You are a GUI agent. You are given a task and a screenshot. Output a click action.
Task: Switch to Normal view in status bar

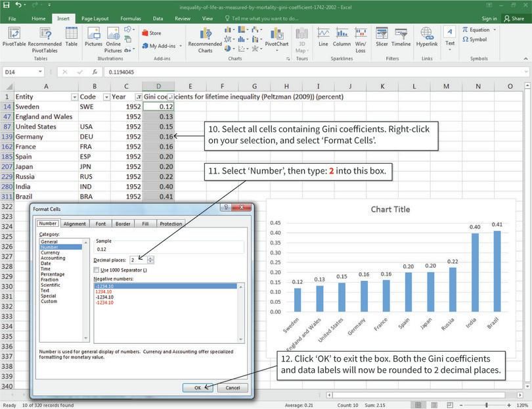coord(418,405)
